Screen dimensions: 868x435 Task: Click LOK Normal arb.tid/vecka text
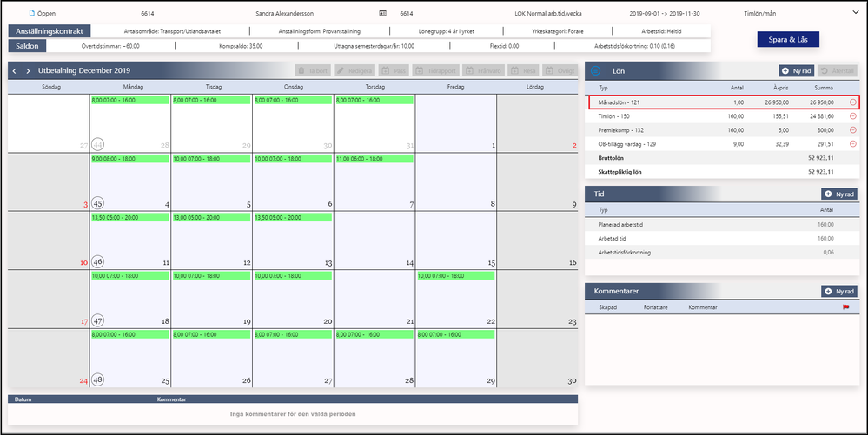pos(548,13)
